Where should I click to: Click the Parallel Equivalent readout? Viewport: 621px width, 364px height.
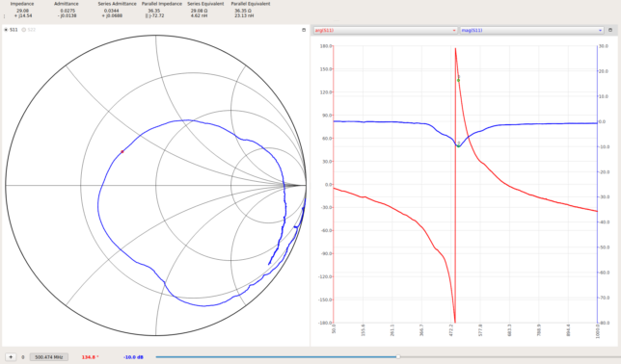click(251, 10)
